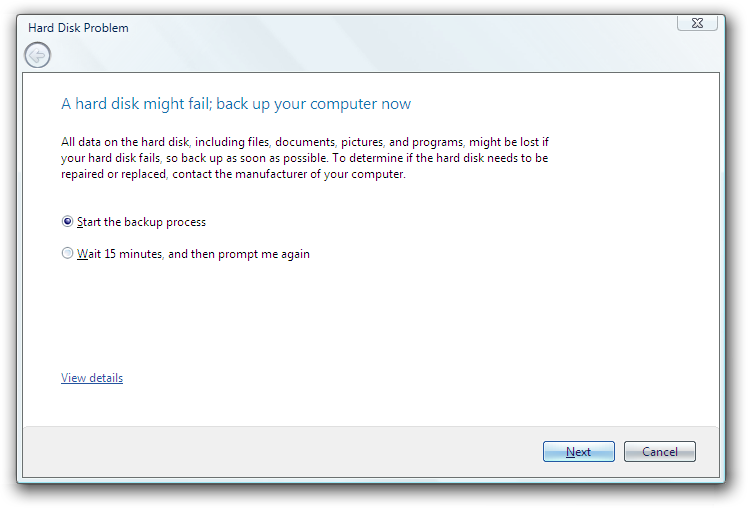
Task: Close the Hard Disk Problem dialog
Action: 699,22
